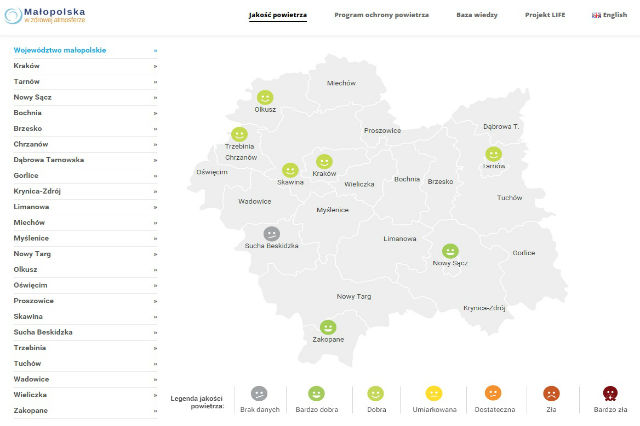640x426 pixels.
Task: Switch language to English
Action: click(x=610, y=16)
